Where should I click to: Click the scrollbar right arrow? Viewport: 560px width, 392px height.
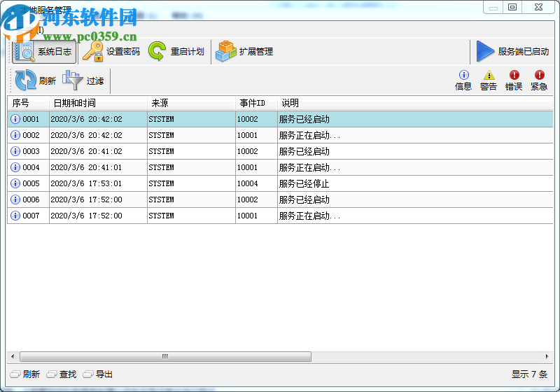(547, 356)
